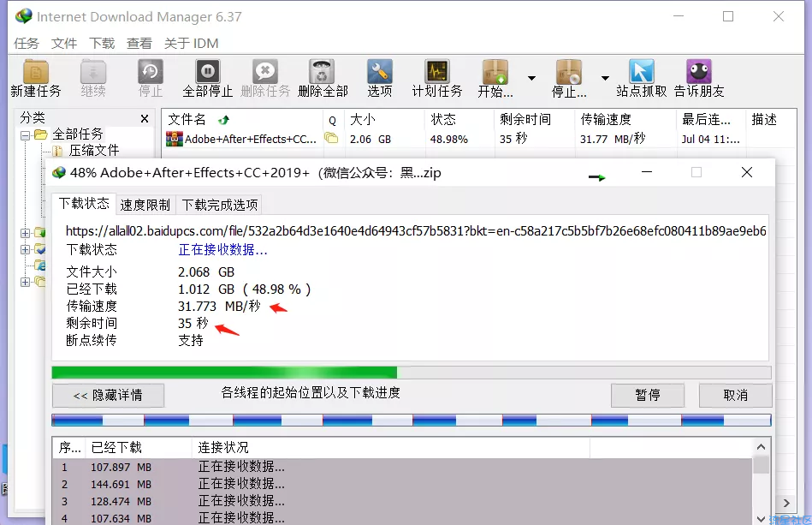Click the 描述 column header
The width and height of the screenshot is (812, 525).
pos(771,120)
